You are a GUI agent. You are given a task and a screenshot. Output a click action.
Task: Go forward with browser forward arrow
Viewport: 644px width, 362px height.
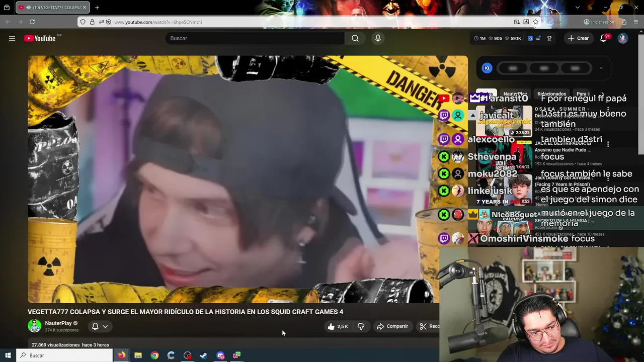tap(20, 22)
